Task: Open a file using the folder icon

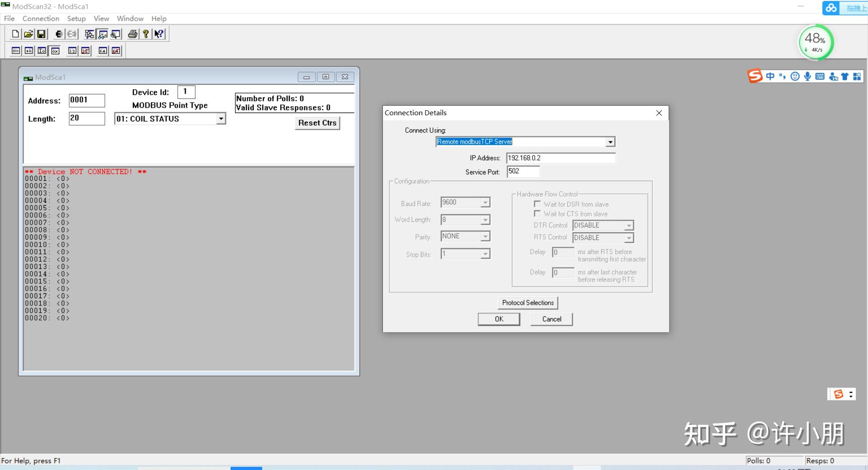Action: [28, 34]
